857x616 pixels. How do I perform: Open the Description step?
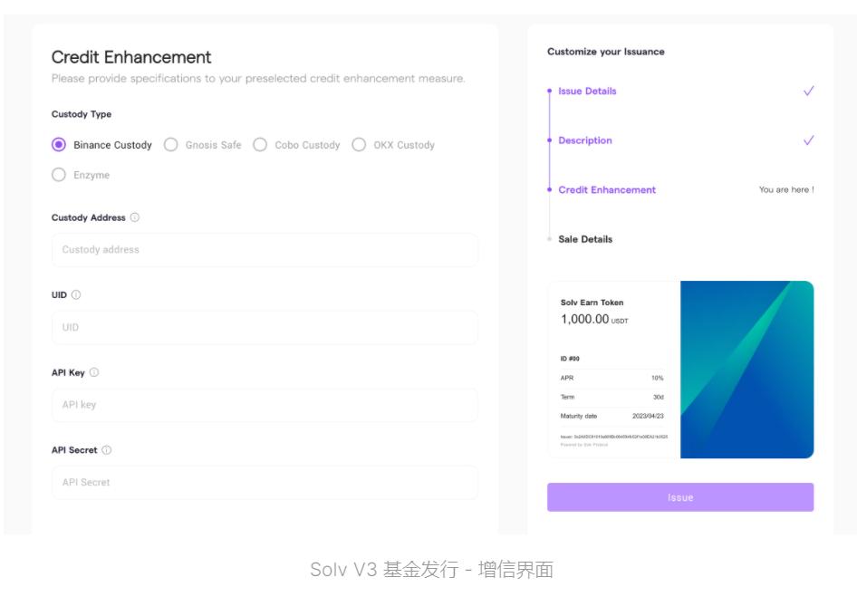pyautogui.click(x=584, y=140)
